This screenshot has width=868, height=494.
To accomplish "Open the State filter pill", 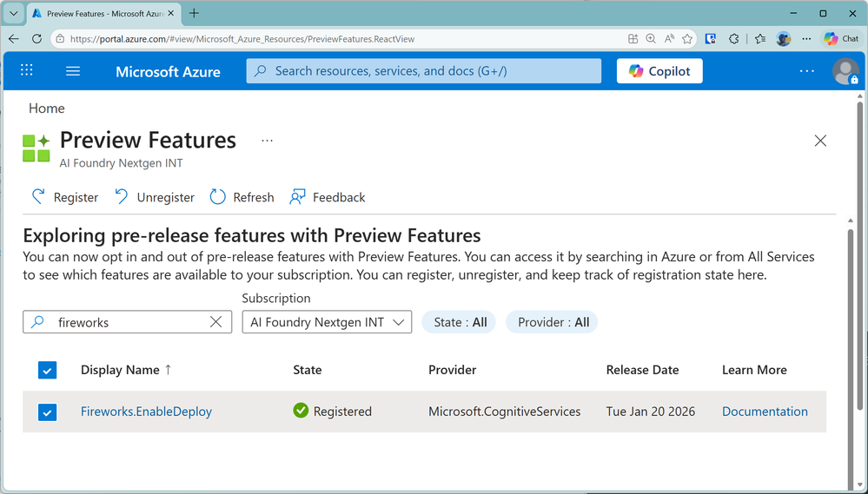I will [459, 322].
